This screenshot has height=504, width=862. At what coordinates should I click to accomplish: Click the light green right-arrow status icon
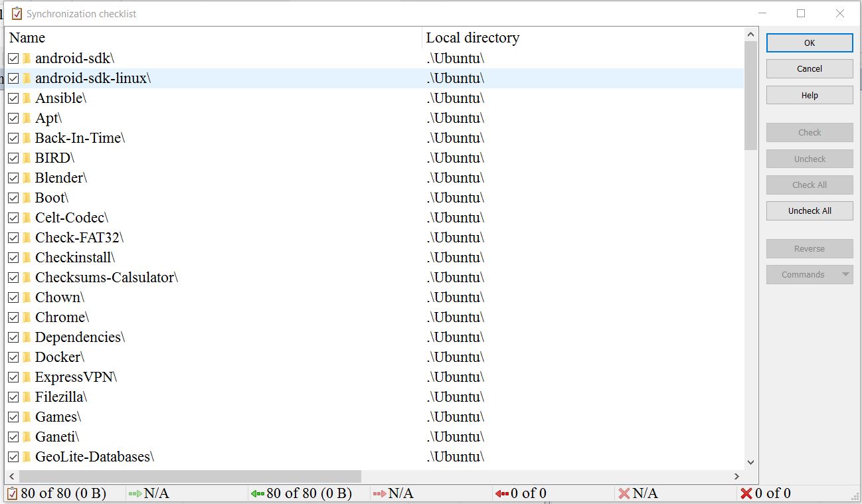(135, 493)
